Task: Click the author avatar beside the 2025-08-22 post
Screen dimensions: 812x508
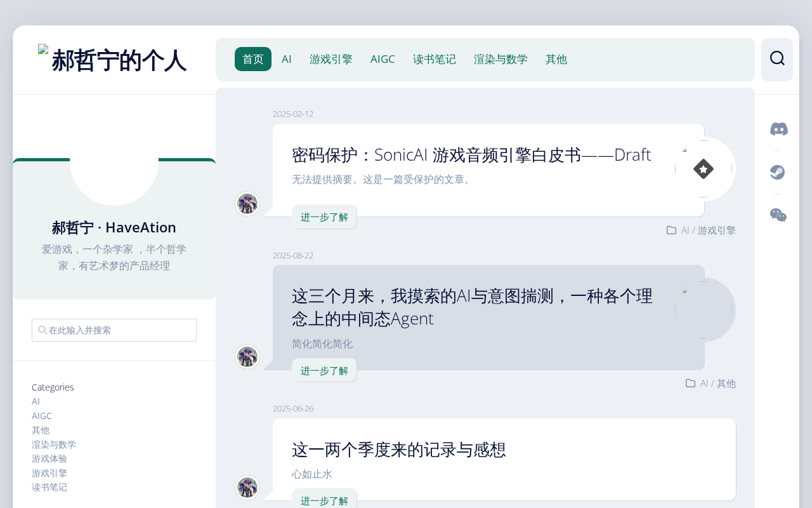Action: pyautogui.click(x=247, y=357)
